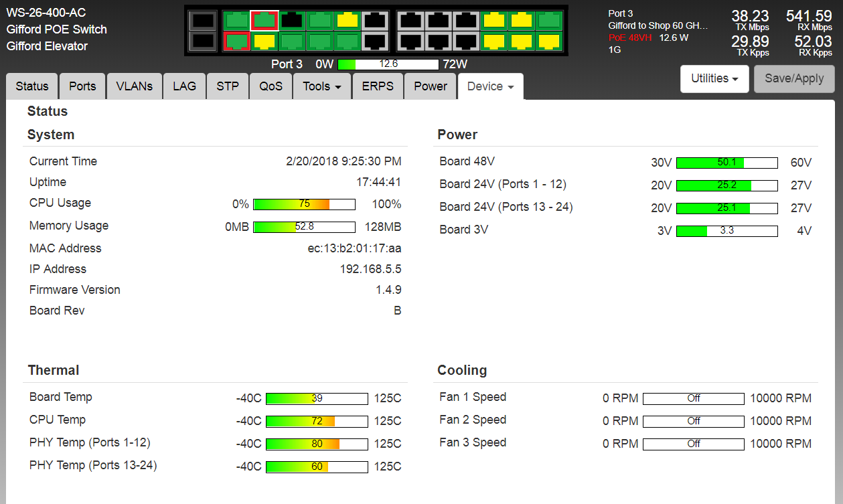This screenshot has height=504, width=843.
Task: Select the black port on green background, top row
Action: [x=292, y=20]
